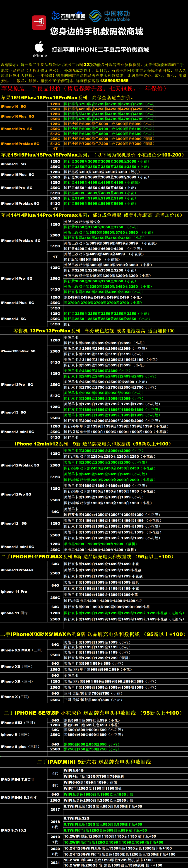
Task: Click the iPhone12ProMax 5G model label
Action: [x=20, y=465]
